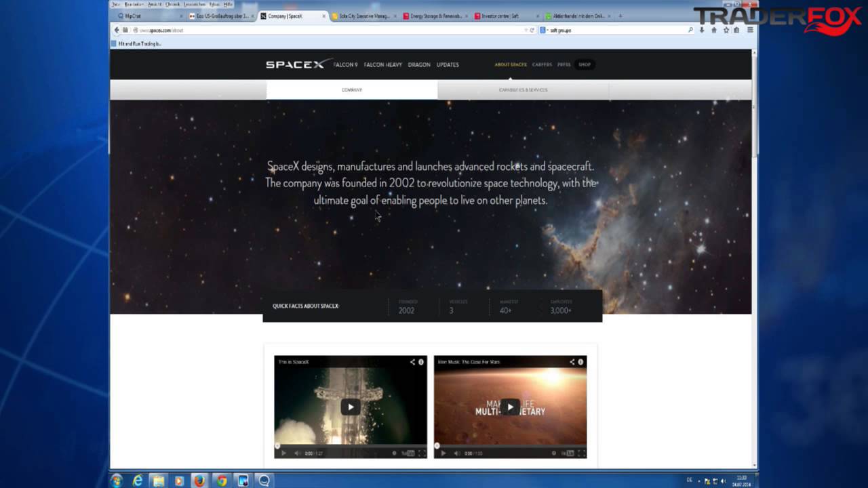The image size is (868, 488).
Task: Open the Careers navigation link
Action: point(542,65)
